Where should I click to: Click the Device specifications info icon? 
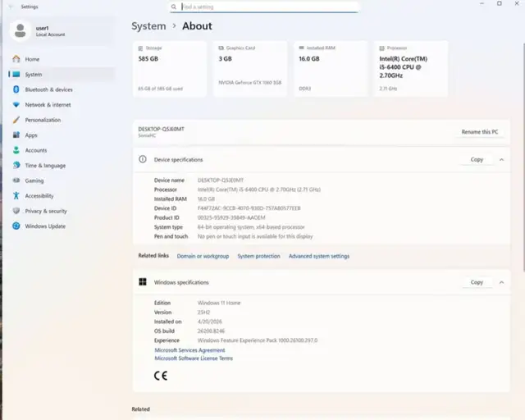pyautogui.click(x=143, y=159)
